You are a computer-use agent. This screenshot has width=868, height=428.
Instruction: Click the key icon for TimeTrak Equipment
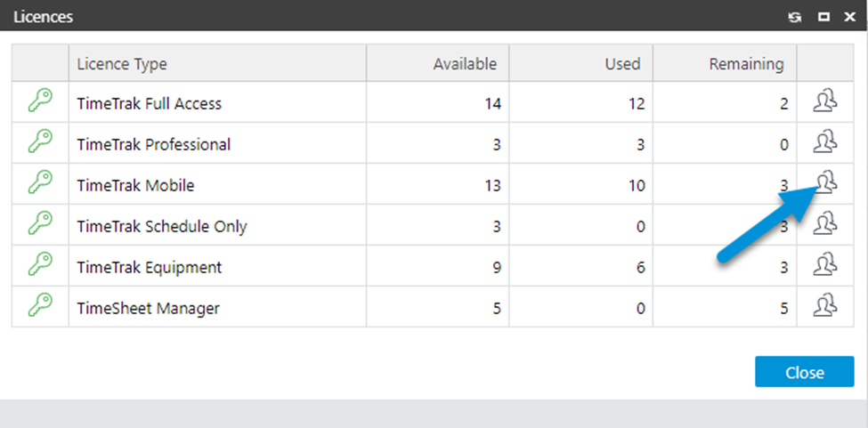[x=40, y=267]
